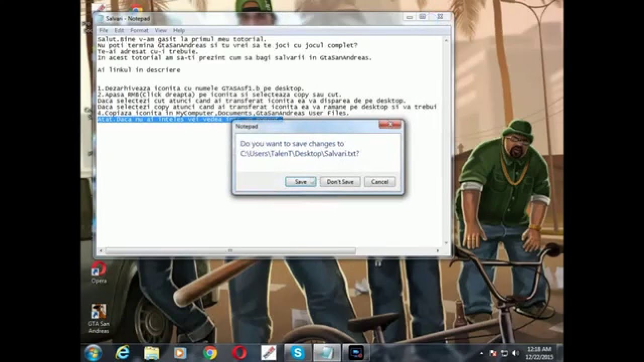
Task: Close the save dialog with its X button
Action: click(x=390, y=124)
